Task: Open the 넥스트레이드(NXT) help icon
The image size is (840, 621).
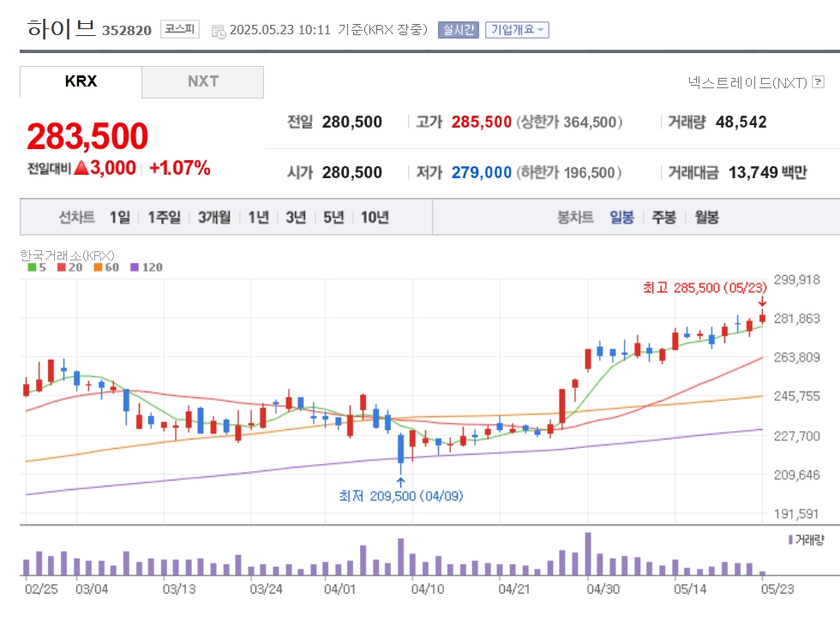Action: (x=818, y=82)
